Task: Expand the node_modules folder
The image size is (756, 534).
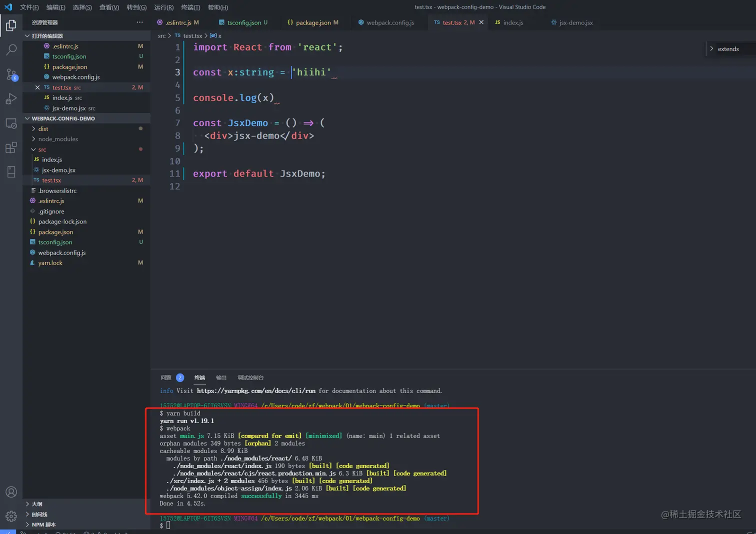Action: click(86, 139)
